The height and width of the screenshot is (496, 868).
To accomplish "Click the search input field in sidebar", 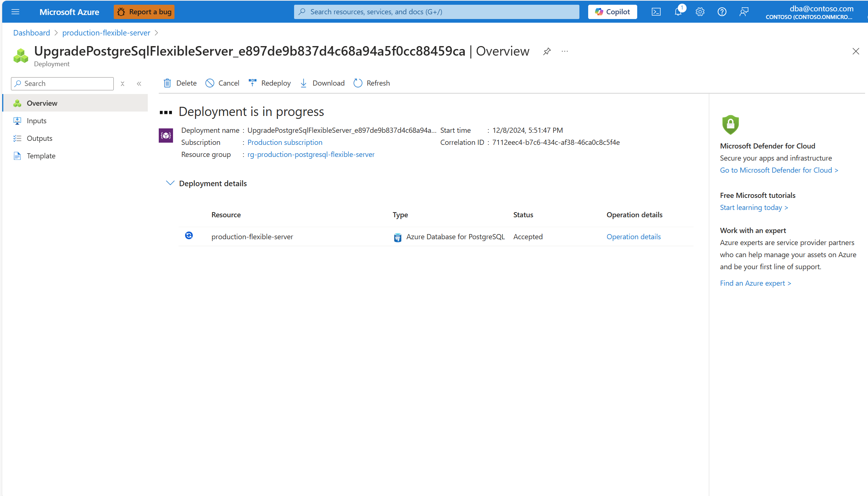I will click(62, 83).
